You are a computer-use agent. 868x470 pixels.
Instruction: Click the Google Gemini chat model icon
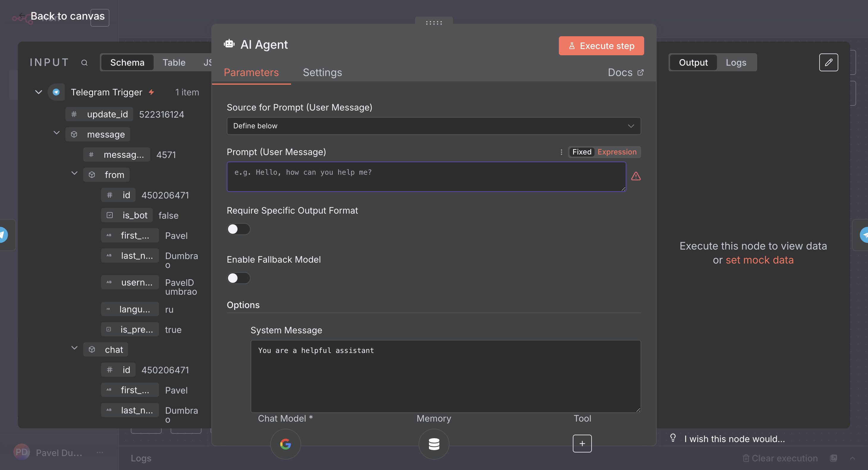pyautogui.click(x=285, y=444)
